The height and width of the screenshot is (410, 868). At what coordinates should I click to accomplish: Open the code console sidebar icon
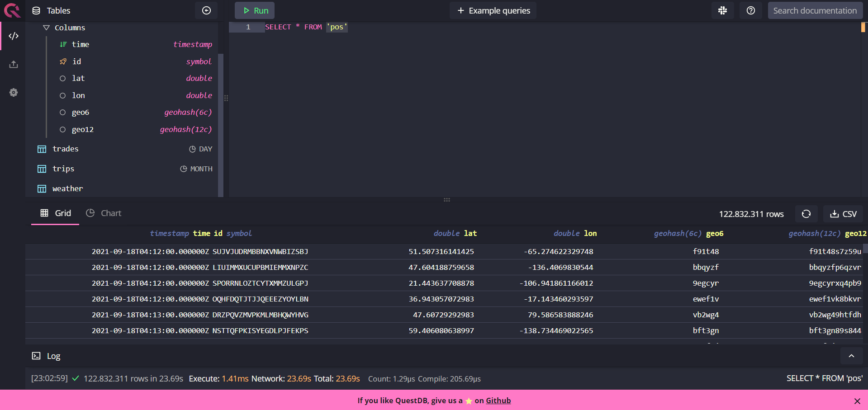coord(14,36)
